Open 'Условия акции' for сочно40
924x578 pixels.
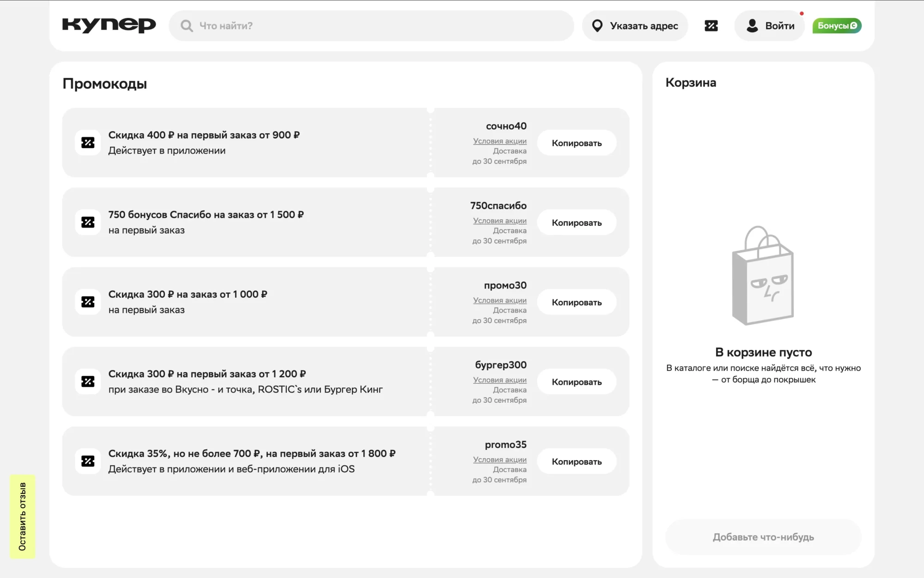(500, 141)
